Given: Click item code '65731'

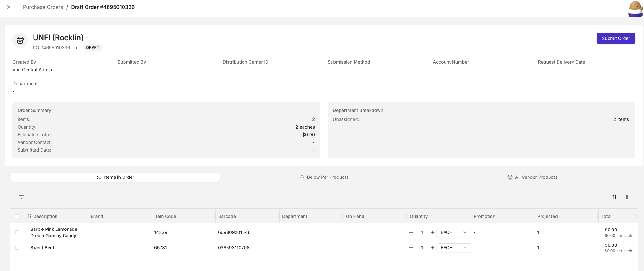Looking at the screenshot, I should pyautogui.click(x=161, y=248).
